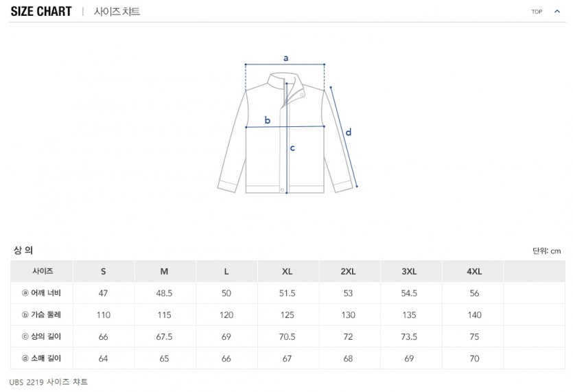The width and height of the screenshot is (573, 392).
Task: Click the 가슴 둘레 row label
Action: click(x=42, y=315)
